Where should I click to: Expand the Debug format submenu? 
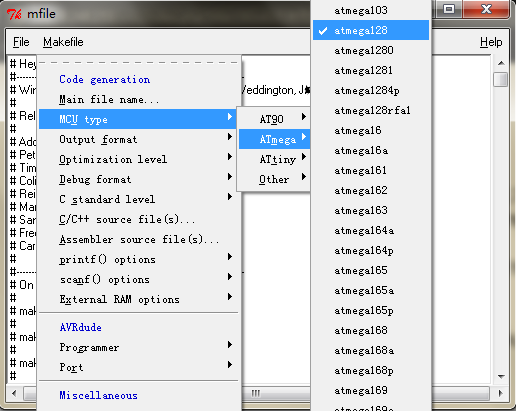pyautogui.click(x=139, y=179)
